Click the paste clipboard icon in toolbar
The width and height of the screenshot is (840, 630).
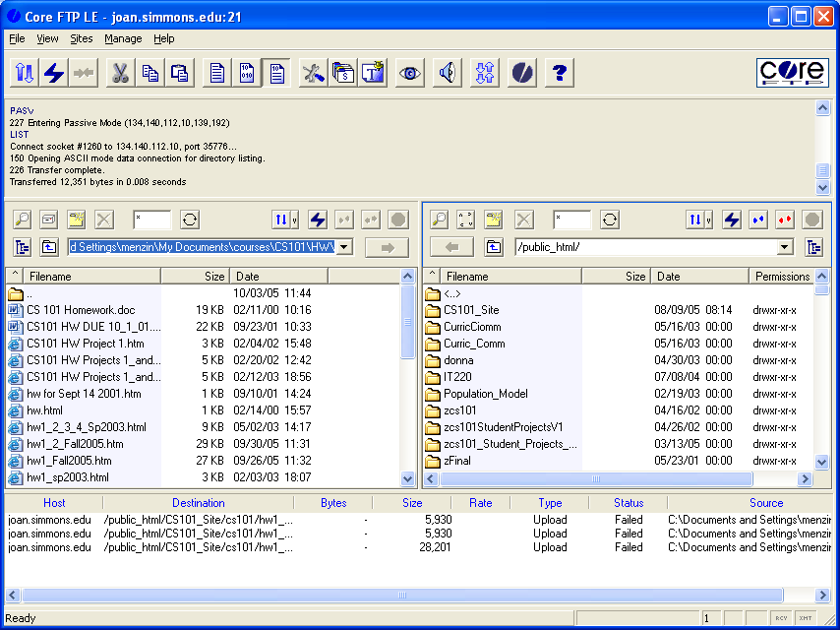point(180,74)
